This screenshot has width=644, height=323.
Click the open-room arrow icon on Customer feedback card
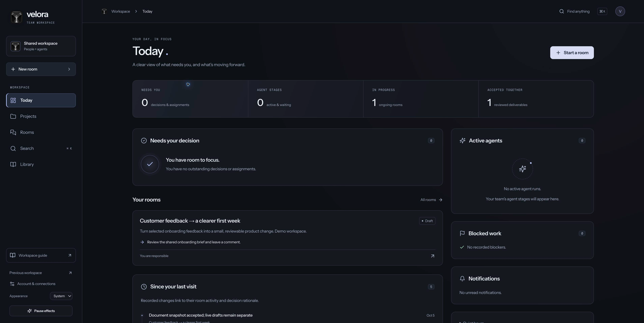[x=432, y=256]
